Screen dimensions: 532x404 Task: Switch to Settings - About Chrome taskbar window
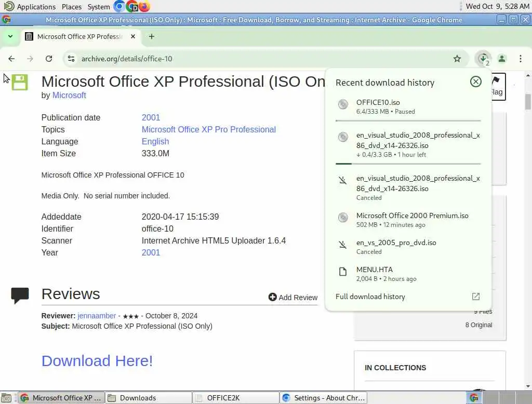323,398
